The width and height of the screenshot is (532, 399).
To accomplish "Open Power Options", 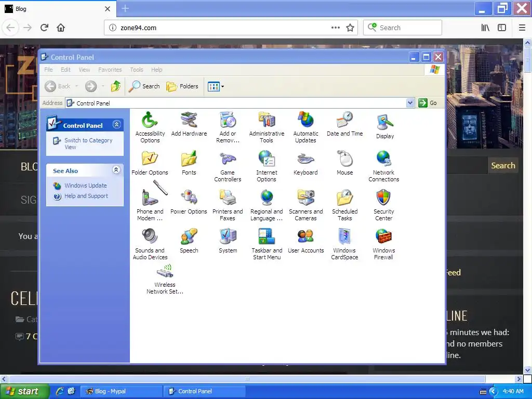I will tap(189, 202).
